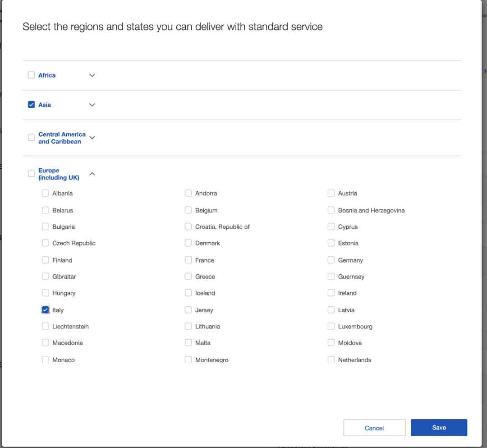Click the Monaco country label
The height and width of the screenshot is (448, 487).
(x=64, y=360)
